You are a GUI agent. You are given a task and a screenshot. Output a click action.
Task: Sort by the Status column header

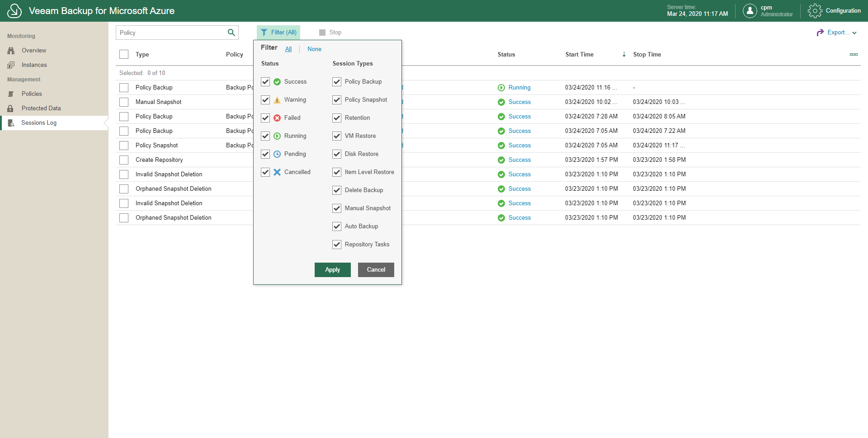coord(506,54)
